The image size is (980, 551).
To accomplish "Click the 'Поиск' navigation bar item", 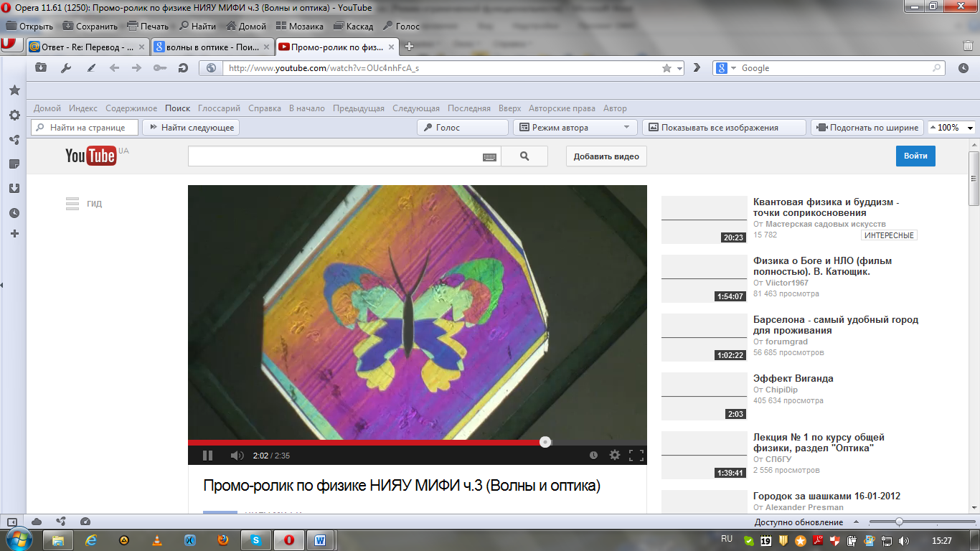I will tap(177, 108).
